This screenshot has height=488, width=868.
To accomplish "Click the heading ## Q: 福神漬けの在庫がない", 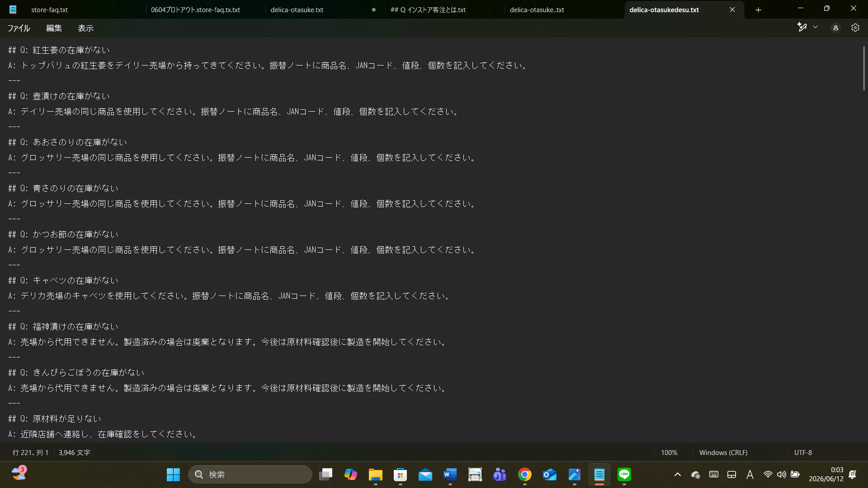I will 63,327.
